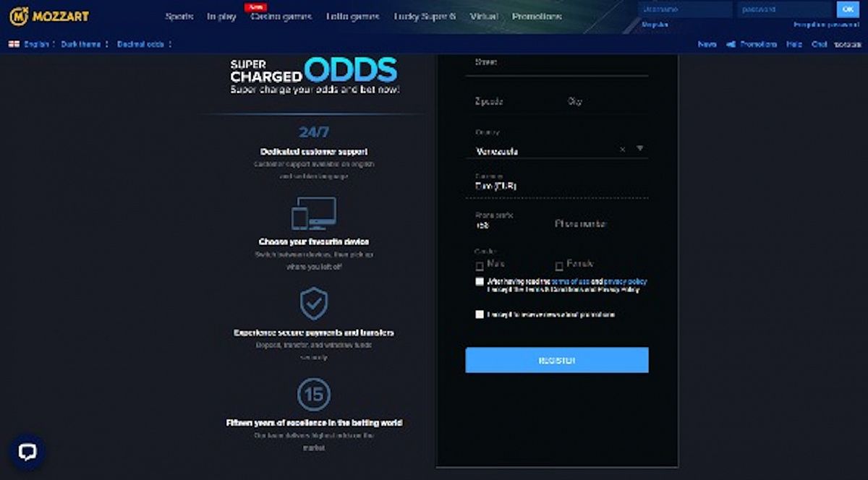Click the 15 years circle icon

click(x=314, y=395)
